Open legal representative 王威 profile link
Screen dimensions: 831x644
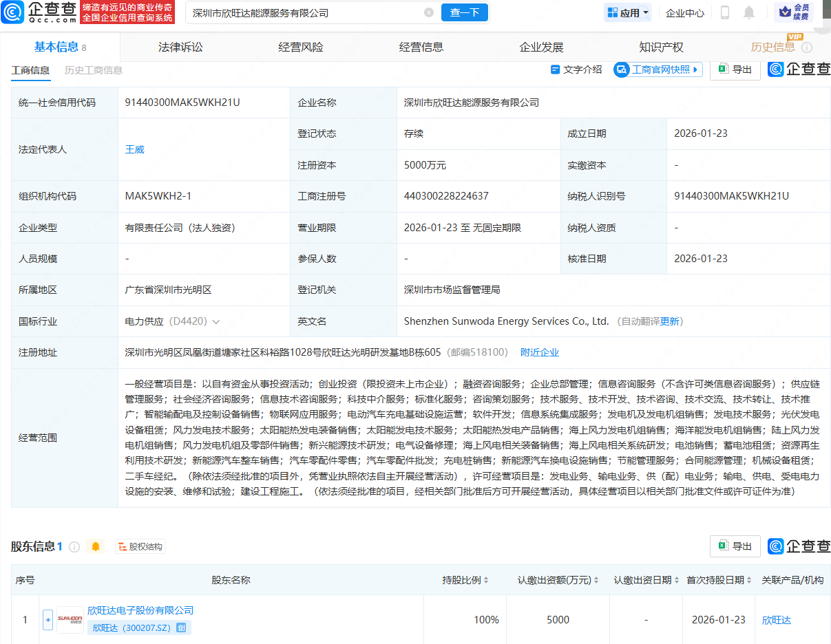134,149
